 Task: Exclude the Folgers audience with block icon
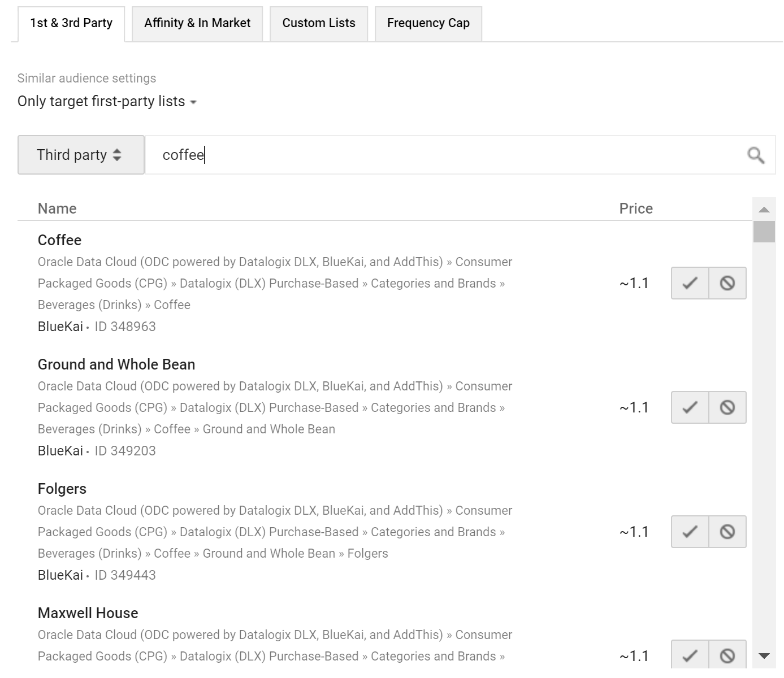tap(727, 532)
